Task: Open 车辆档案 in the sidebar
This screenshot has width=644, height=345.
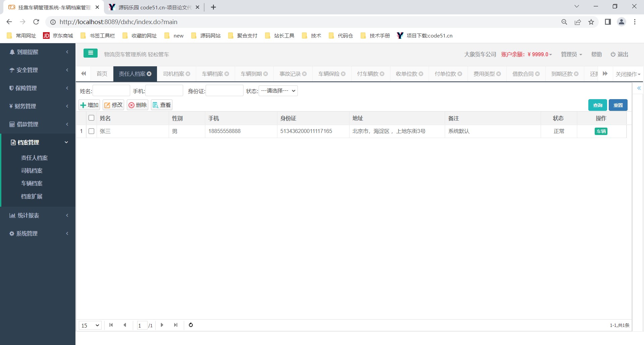Action: click(32, 183)
